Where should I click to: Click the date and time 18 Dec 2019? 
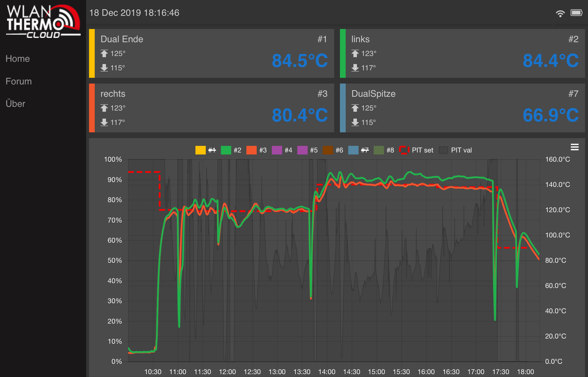coord(134,13)
